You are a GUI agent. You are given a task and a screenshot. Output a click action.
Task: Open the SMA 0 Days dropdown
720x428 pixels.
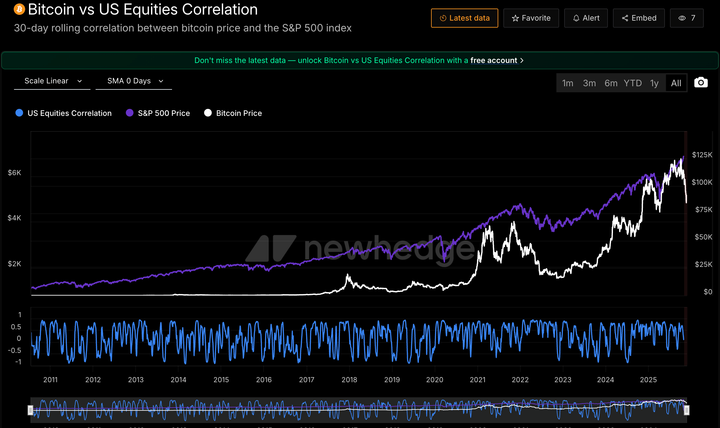(x=134, y=81)
